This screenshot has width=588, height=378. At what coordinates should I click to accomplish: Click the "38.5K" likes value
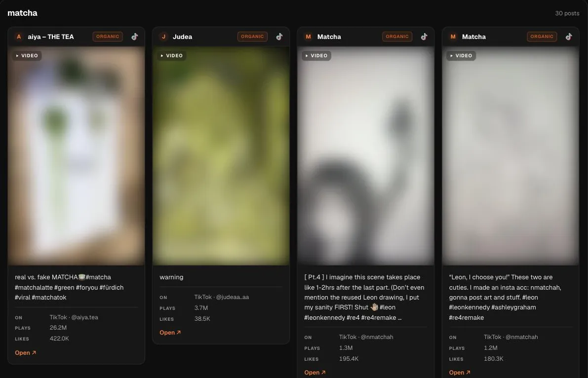202,319
